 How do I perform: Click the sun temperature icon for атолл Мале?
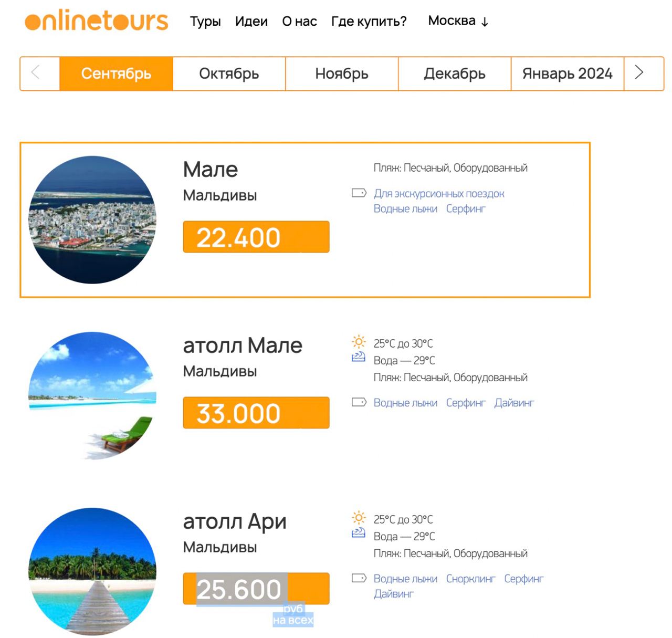pyautogui.click(x=359, y=342)
